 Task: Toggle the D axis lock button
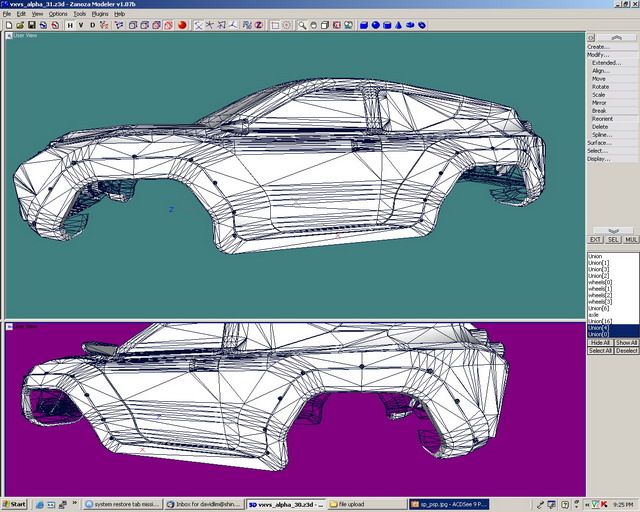pyautogui.click(x=93, y=25)
